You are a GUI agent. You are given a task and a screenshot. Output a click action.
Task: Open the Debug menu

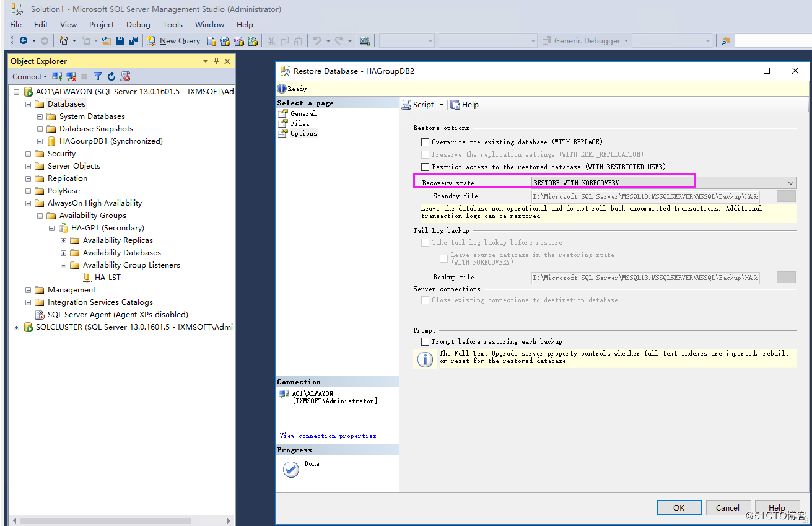138,24
